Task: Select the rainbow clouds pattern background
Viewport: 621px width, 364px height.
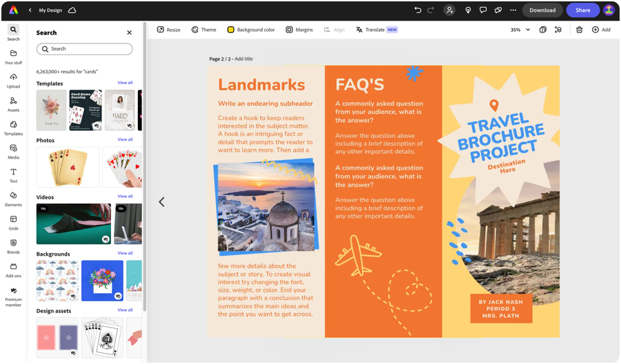Action: click(57, 281)
